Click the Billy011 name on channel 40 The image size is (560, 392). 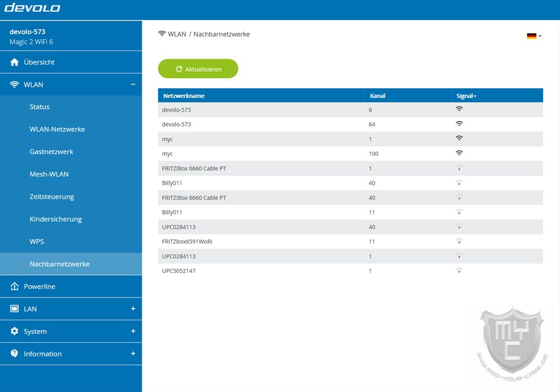pyautogui.click(x=172, y=183)
